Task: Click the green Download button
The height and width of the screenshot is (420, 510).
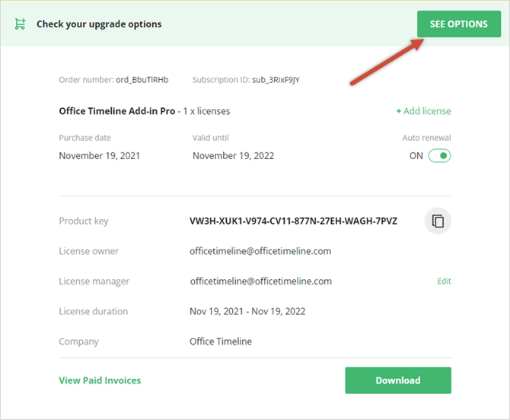Action: [x=397, y=380]
